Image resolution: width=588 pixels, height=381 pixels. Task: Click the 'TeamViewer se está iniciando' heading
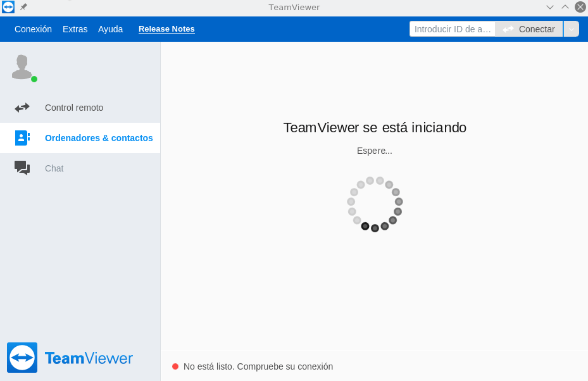click(x=375, y=127)
